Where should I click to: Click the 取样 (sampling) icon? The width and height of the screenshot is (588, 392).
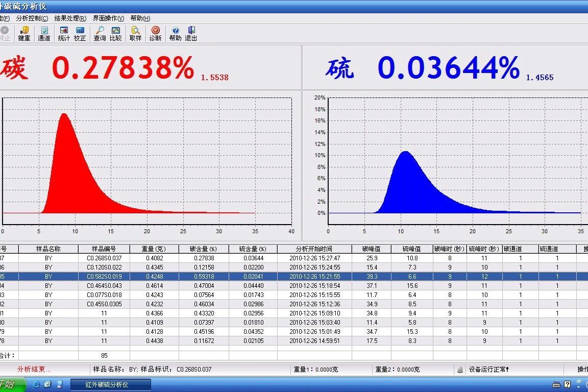pos(135,33)
